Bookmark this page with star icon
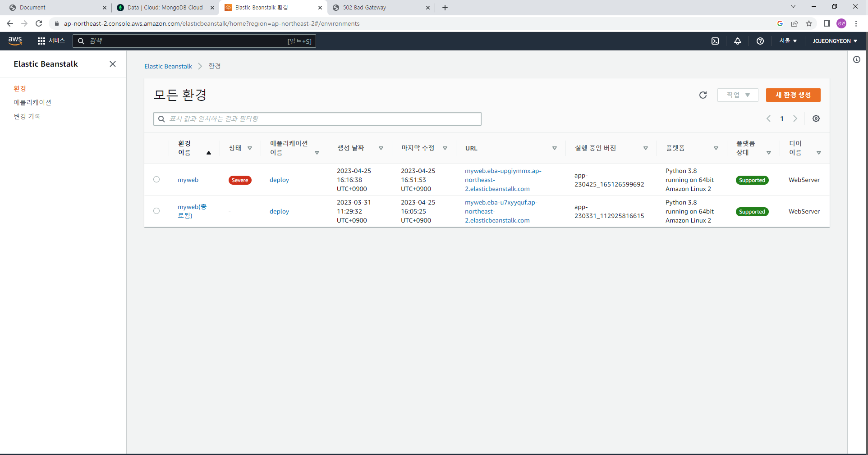Image resolution: width=868 pixels, height=455 pixels. pos(809,23)
